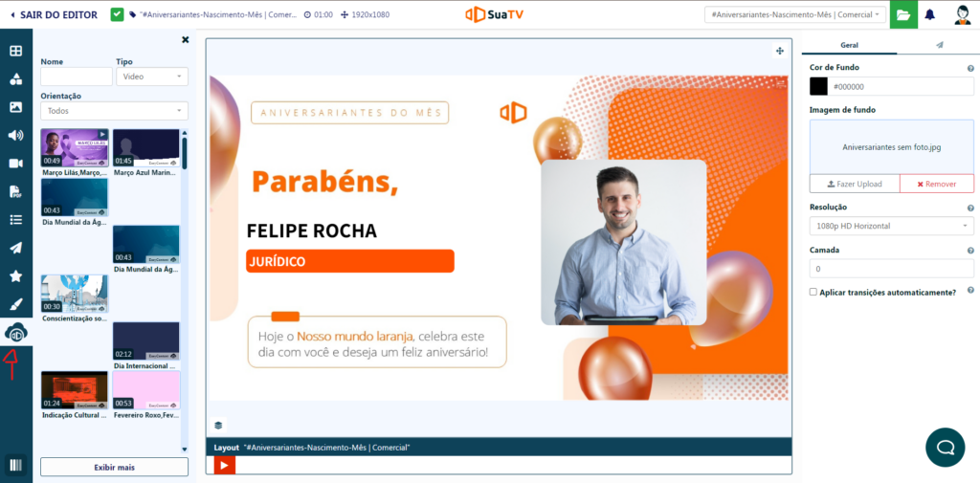Open the notifications bell
Screen dimensions: 980x483
click(929, 14)
